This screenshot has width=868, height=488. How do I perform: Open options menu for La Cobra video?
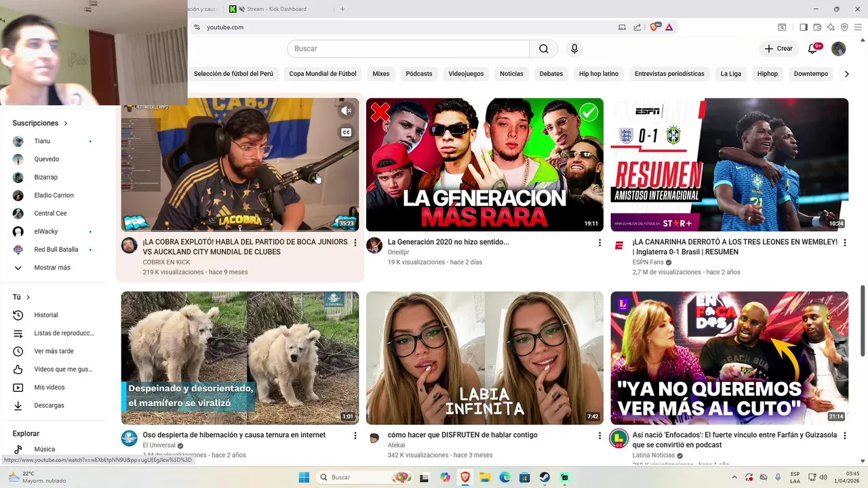(x=355, y=243)
